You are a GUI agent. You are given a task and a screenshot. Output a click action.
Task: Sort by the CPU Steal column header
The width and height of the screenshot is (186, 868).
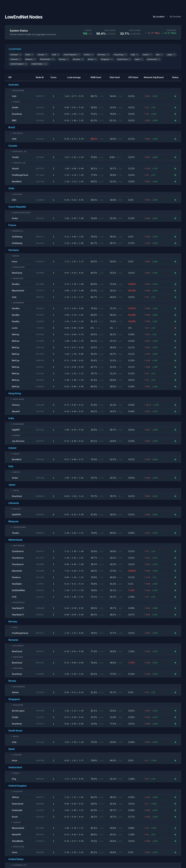(133, 78)
